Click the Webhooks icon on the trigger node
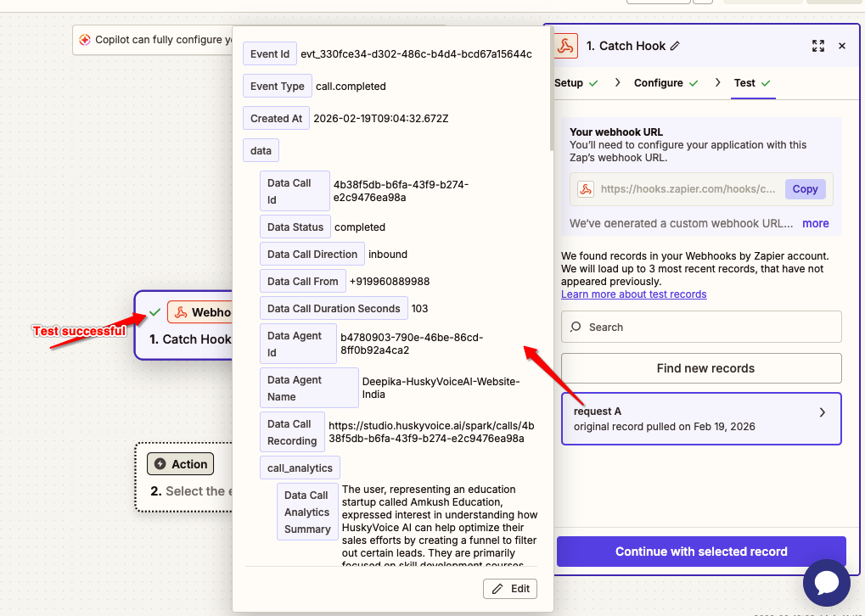 (180, 312)
